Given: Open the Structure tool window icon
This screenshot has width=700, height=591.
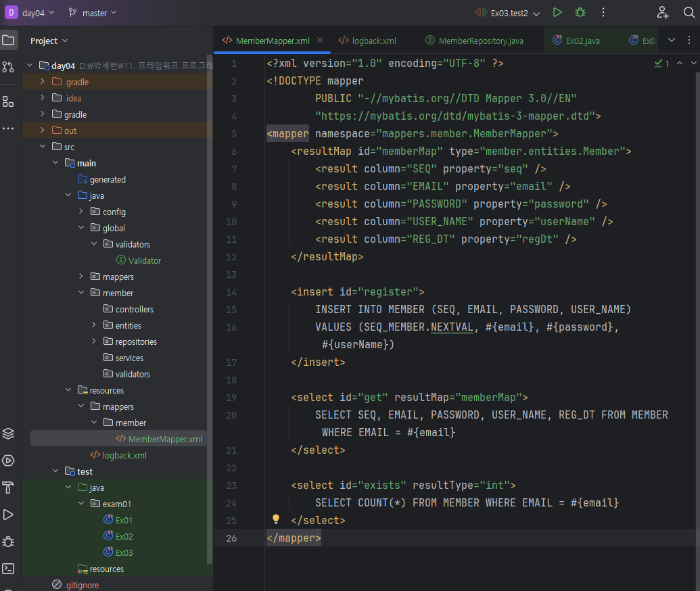Looking at the screenshot, I should 8,101.
